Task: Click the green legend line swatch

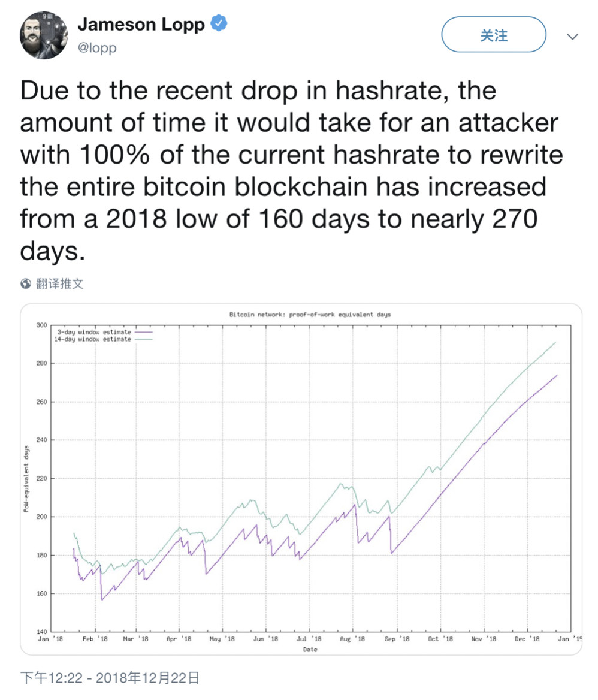Action: 144,339
